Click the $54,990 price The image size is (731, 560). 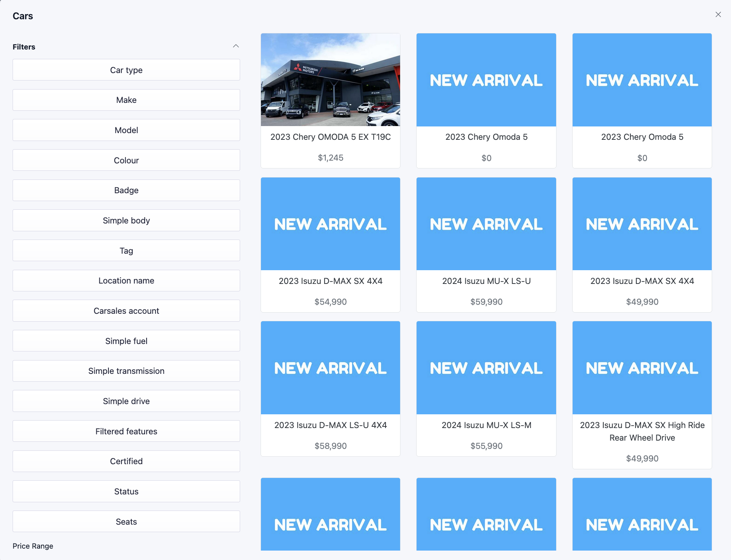(x=331, y=302)
